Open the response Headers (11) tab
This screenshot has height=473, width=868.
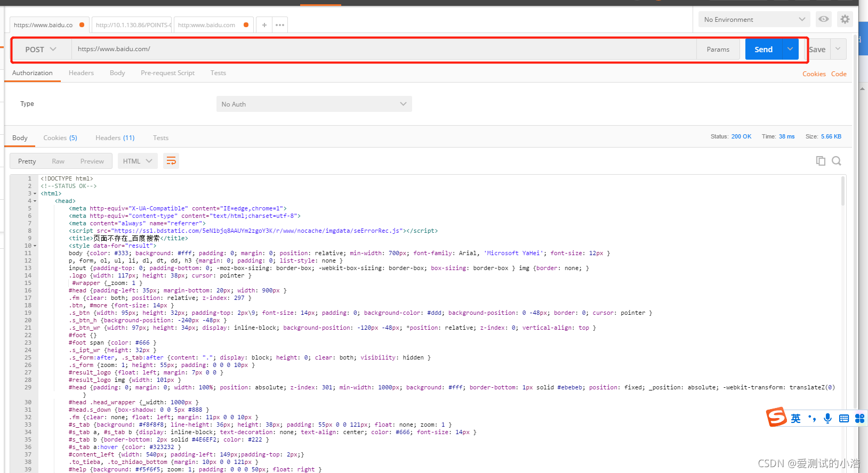point(115,138)
